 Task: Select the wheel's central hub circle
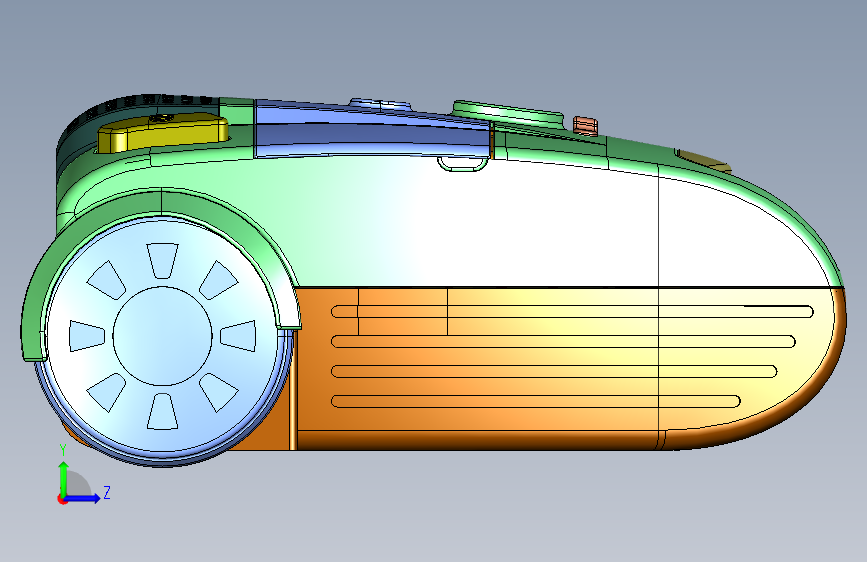(x=162, y=336)
